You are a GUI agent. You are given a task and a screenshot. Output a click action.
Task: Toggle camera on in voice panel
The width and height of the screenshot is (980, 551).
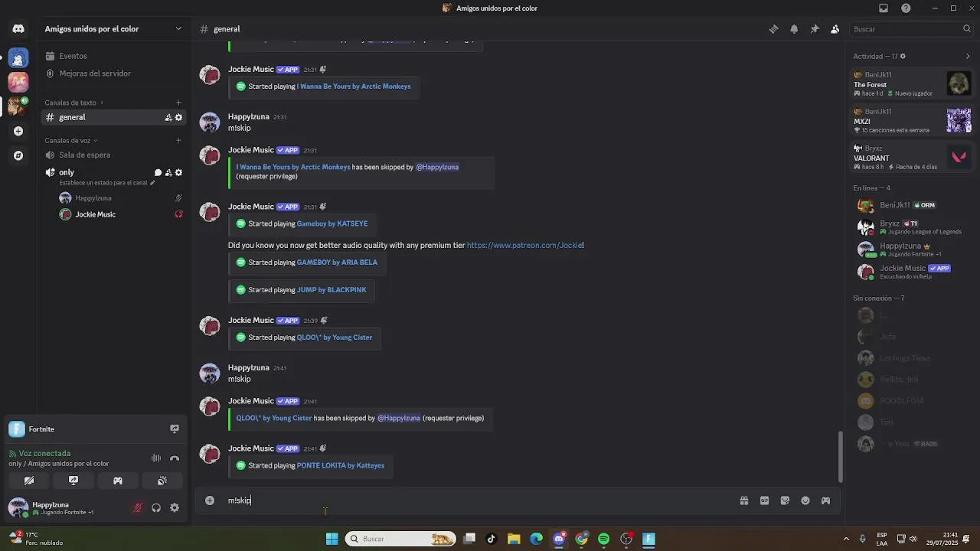[x=29, y=481]
